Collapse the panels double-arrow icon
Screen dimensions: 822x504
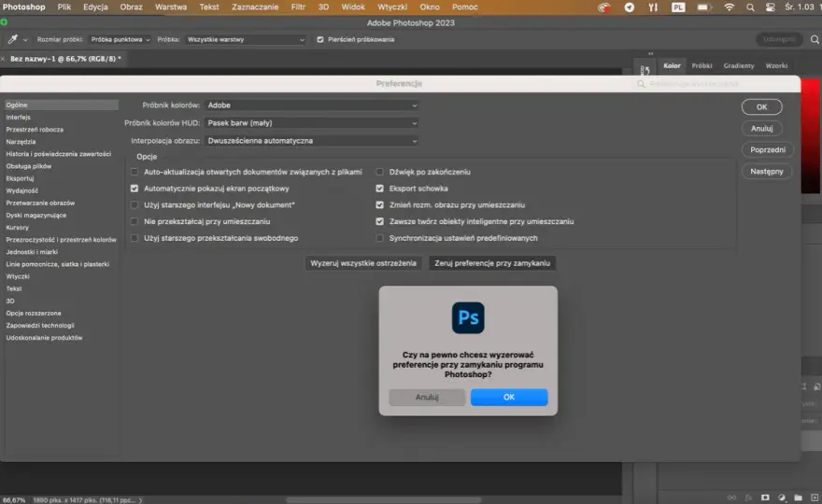coord(650,53)
